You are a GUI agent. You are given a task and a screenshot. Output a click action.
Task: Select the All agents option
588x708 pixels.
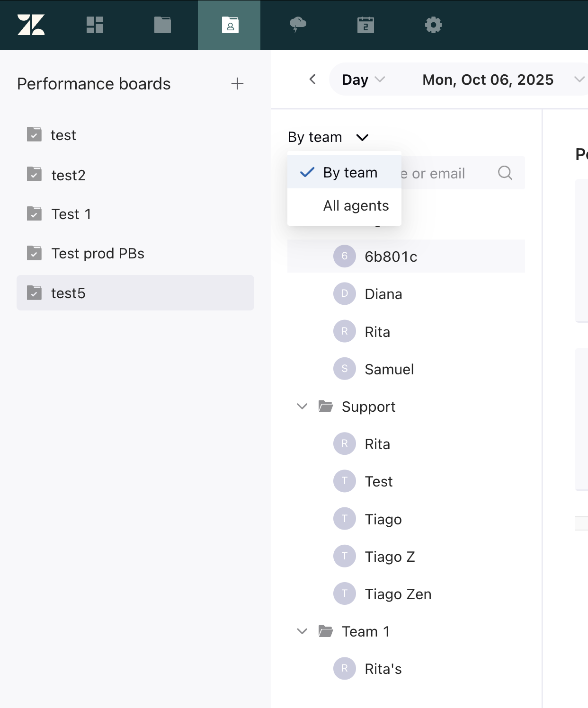click(x=356, y=206)
